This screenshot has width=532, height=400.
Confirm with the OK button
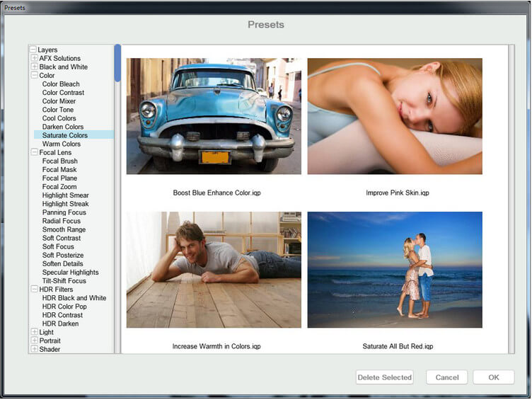(493, 377)
